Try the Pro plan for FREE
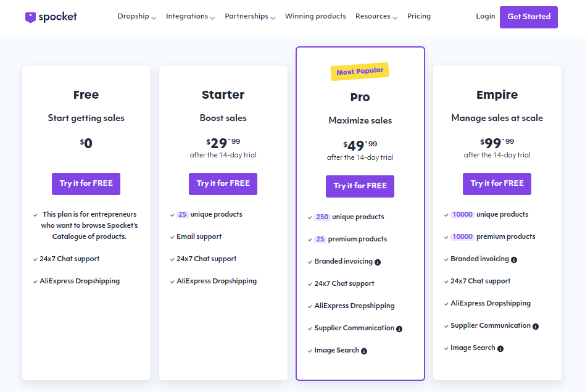The image size is (585, 392). [360, 186]
